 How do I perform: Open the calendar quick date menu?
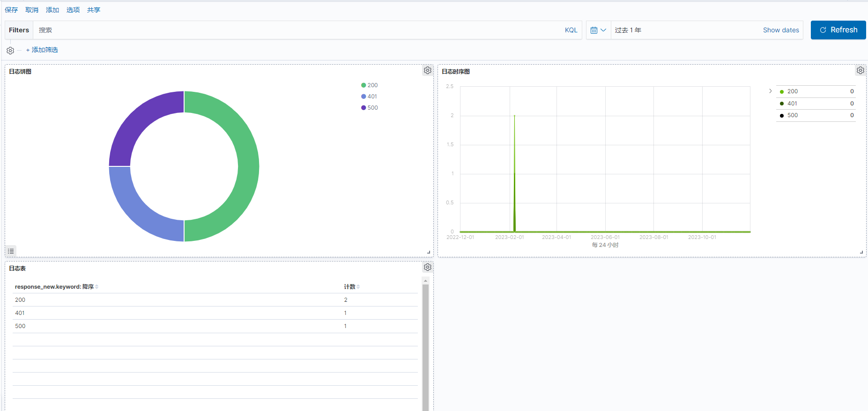point(598,30)
